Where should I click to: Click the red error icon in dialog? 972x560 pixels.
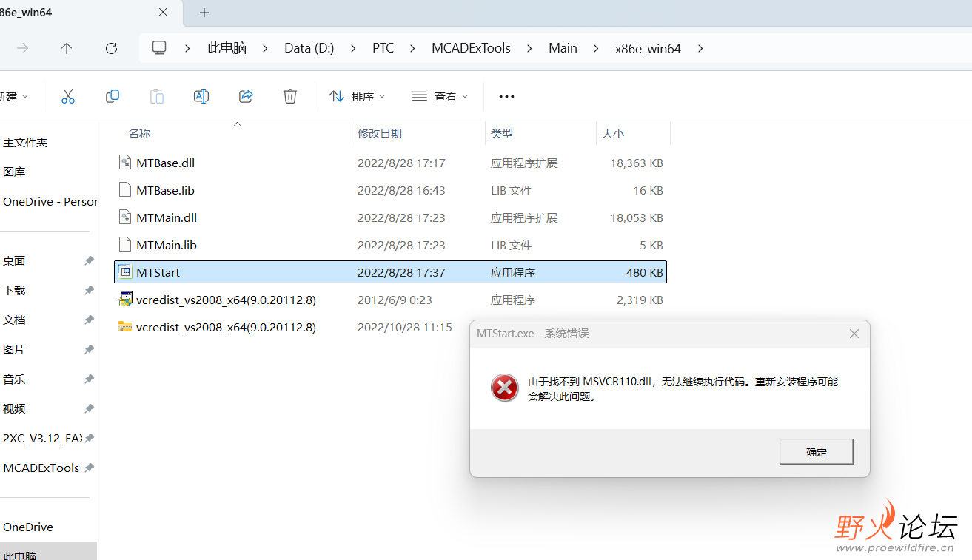coord(505,388)
